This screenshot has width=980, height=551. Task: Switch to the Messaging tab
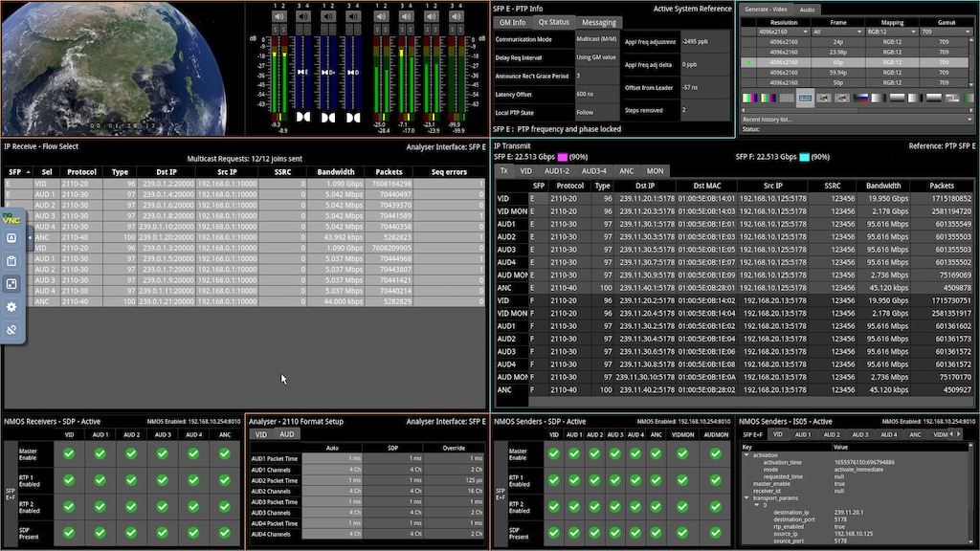[599, 22]
